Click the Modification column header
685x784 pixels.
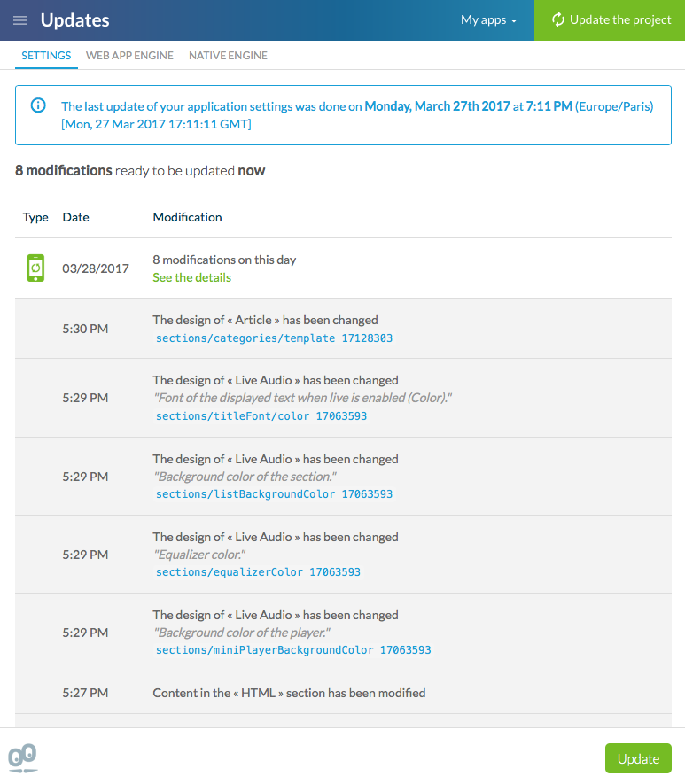tap(187, 217)
